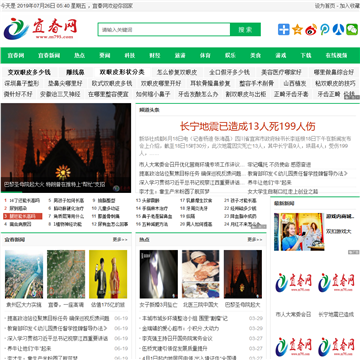
Task: Open small Notre Dame thumbnail in 热点
Action: click(x=243, y=274)
